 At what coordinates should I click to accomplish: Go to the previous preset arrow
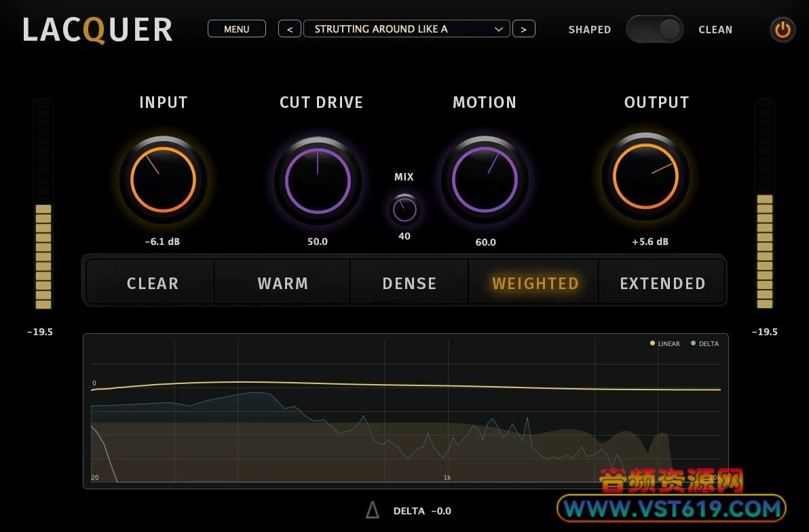click(x=289, y=29)
